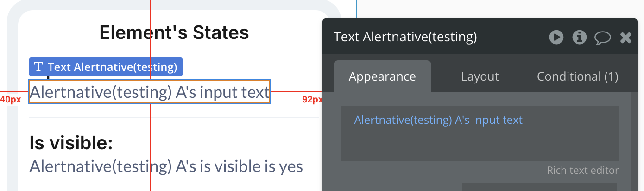This screenshot has height=191, width=644.
Task: Click the empty area of the text content box
Action: coord(480,146)
